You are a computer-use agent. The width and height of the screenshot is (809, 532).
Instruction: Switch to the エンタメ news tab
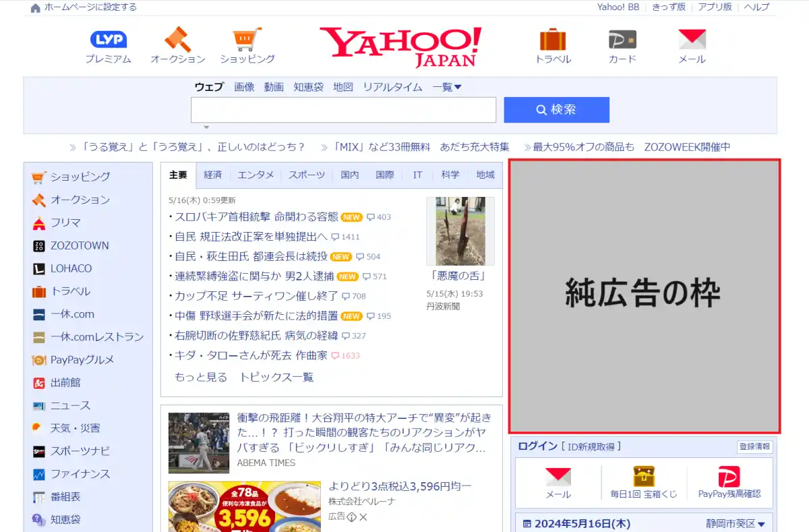point(256,175)
